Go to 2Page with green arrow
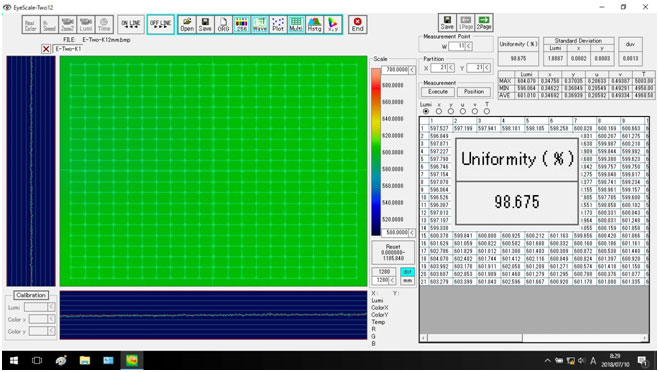The height and width of the screenshot is (372, 659). 484,22
